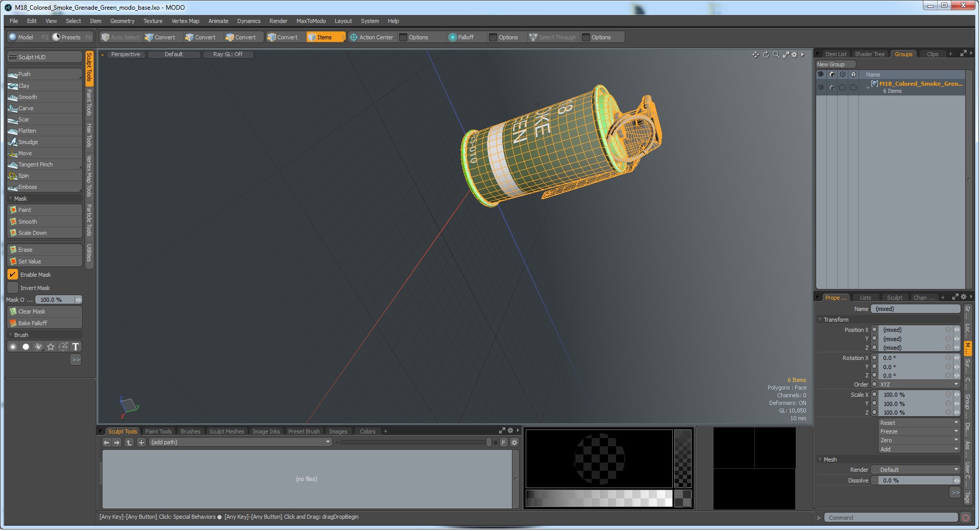The width and height of the screenshot is (980, 531).
Task: Toggle the Action Center Options checkbox
Action: 403,37
